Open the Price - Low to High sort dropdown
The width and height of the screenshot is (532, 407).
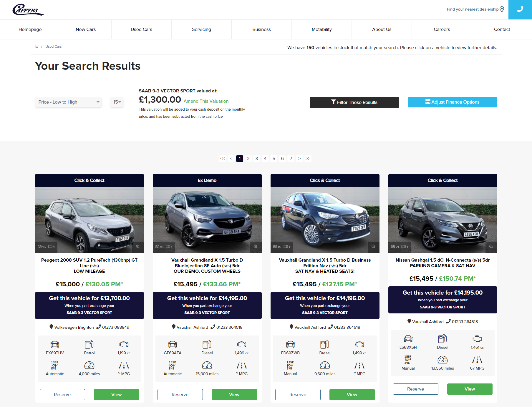[68, 102]
